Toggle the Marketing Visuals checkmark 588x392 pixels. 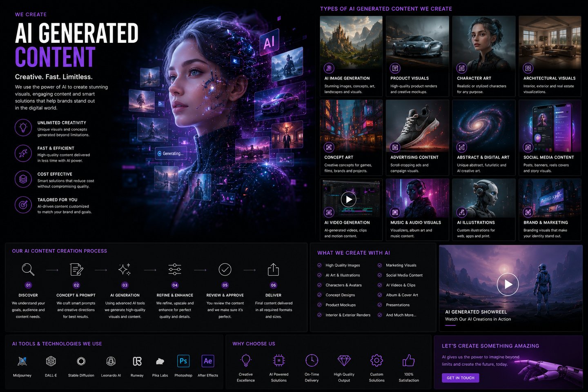[380, 265]
